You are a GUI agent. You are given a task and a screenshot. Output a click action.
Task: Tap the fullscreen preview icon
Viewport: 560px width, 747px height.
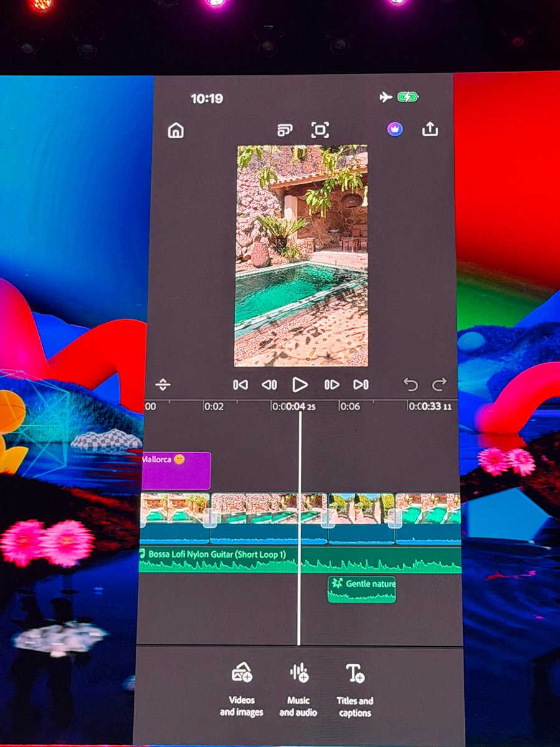320,130
